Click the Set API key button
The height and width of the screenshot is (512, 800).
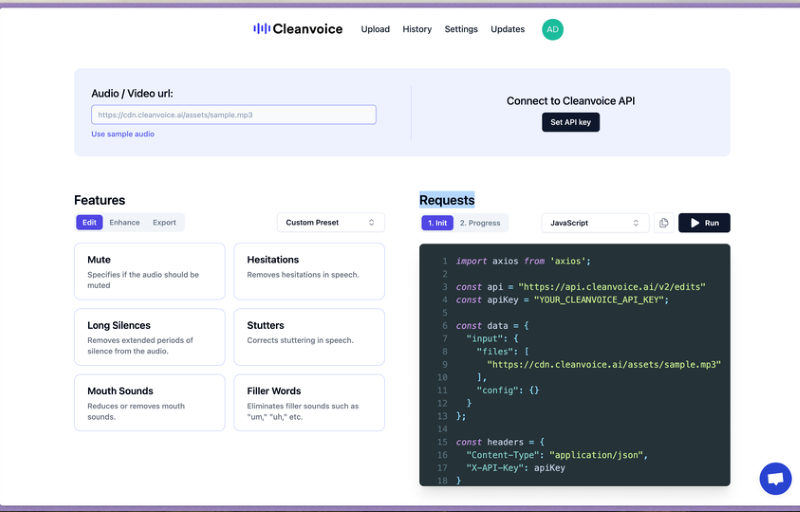(x=570, y=122)
